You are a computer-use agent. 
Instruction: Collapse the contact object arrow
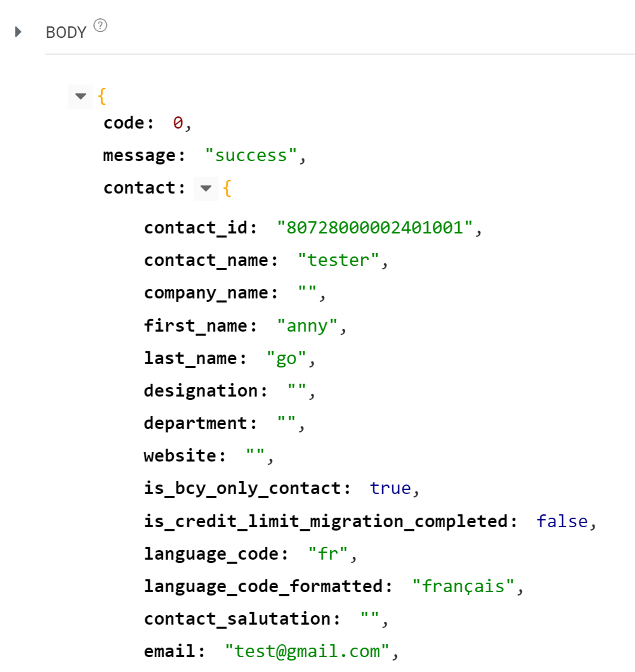(206, 189)
